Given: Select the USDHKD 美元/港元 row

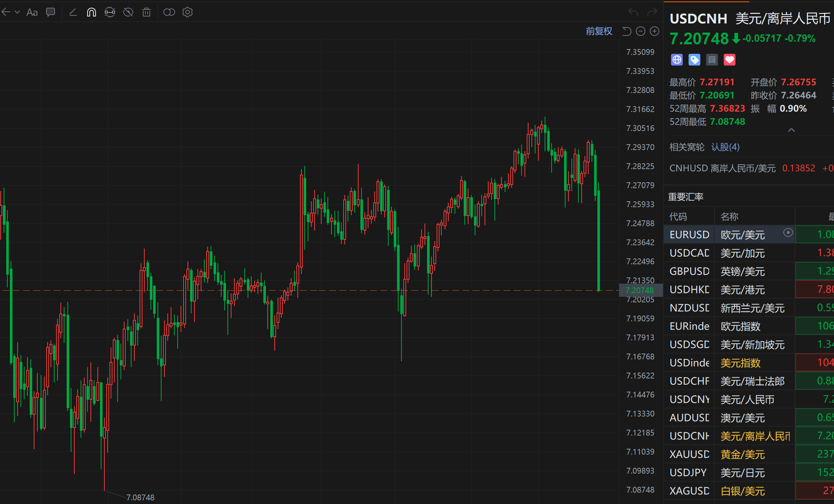Looking at the screenshot, I should (749, 290).
